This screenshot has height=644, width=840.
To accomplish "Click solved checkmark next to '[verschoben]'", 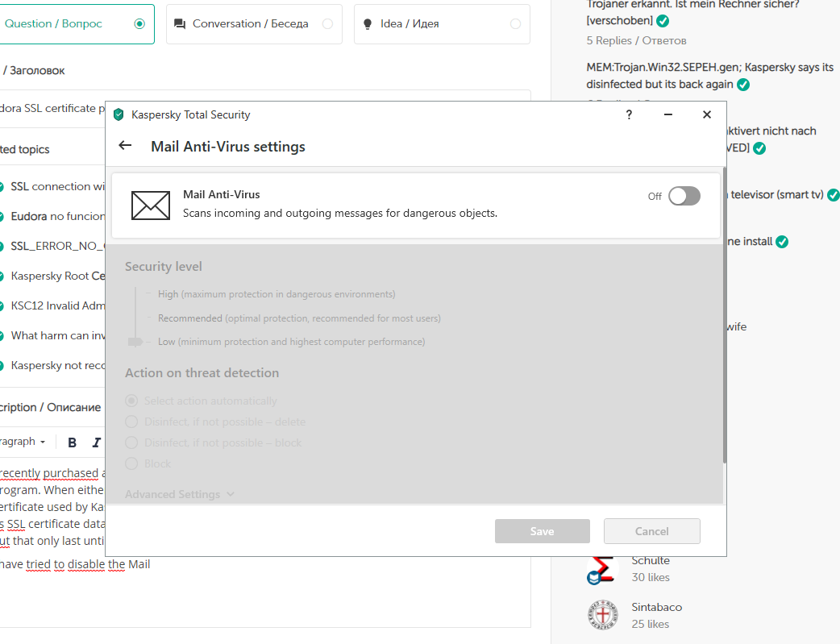I will click(663, 21).
